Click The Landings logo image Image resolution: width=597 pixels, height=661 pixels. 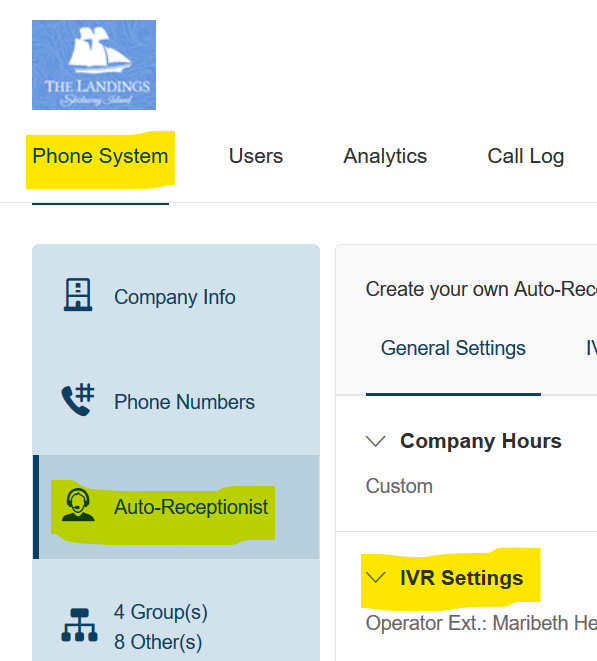(x=94, y=65)
